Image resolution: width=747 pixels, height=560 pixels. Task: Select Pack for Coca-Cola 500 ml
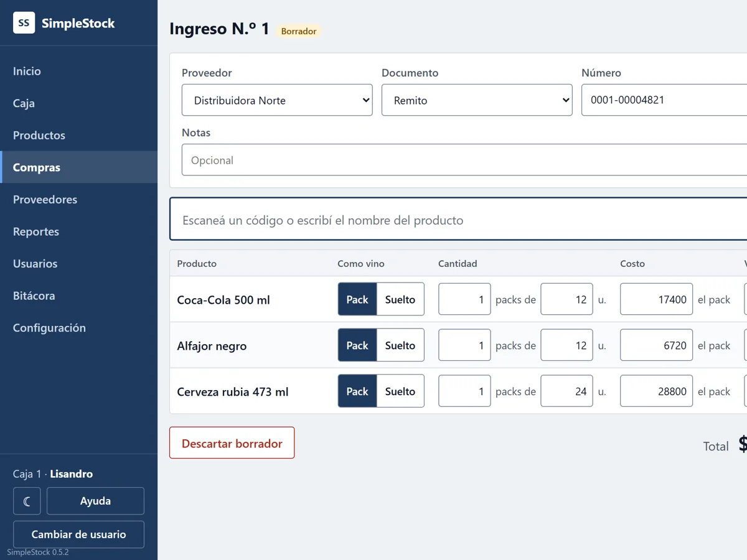[357, 299]
